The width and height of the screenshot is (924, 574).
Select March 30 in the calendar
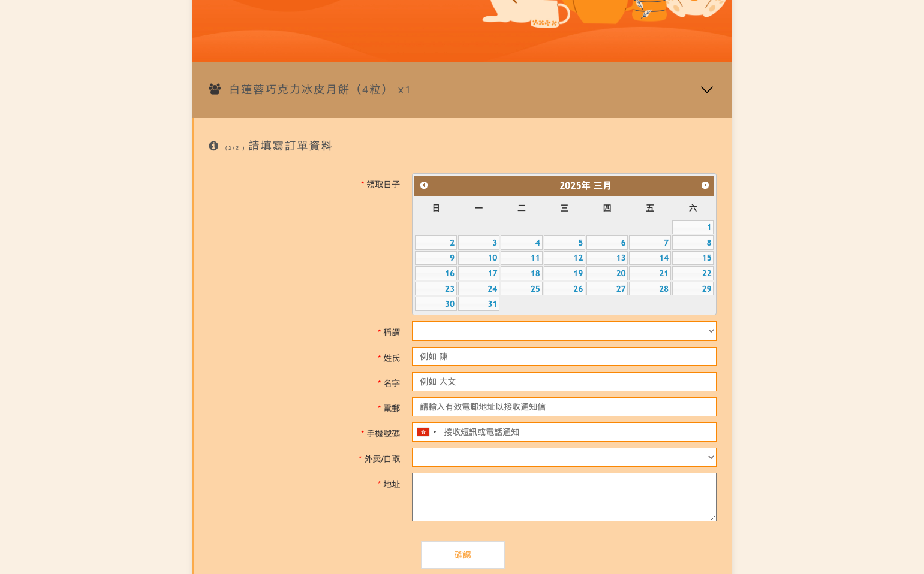point(436,304)
